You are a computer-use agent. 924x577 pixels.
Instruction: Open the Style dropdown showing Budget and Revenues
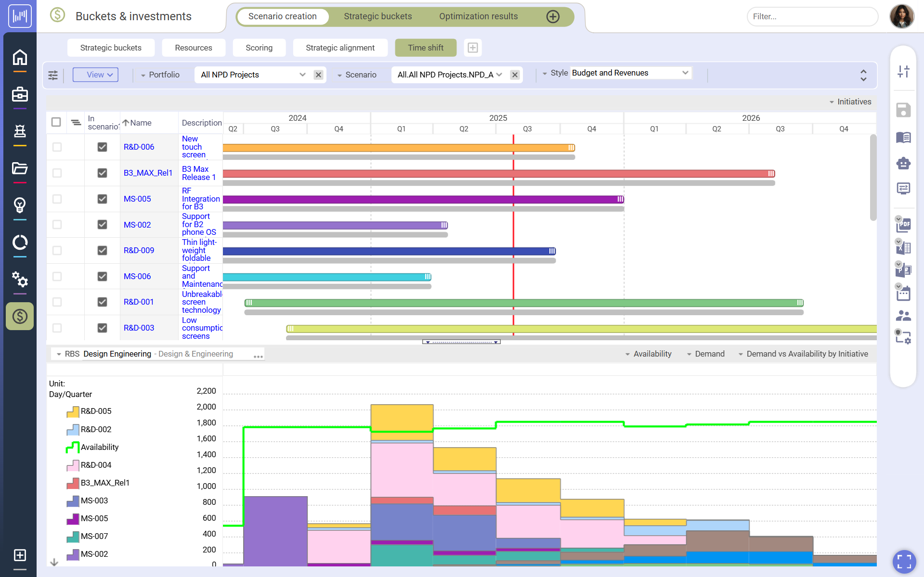(x=630, y=73)
